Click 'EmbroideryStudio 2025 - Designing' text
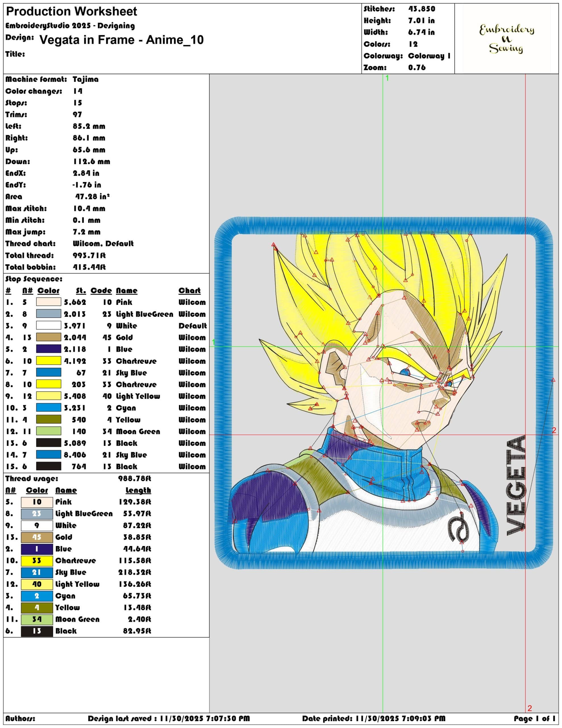 coord(70,26)
